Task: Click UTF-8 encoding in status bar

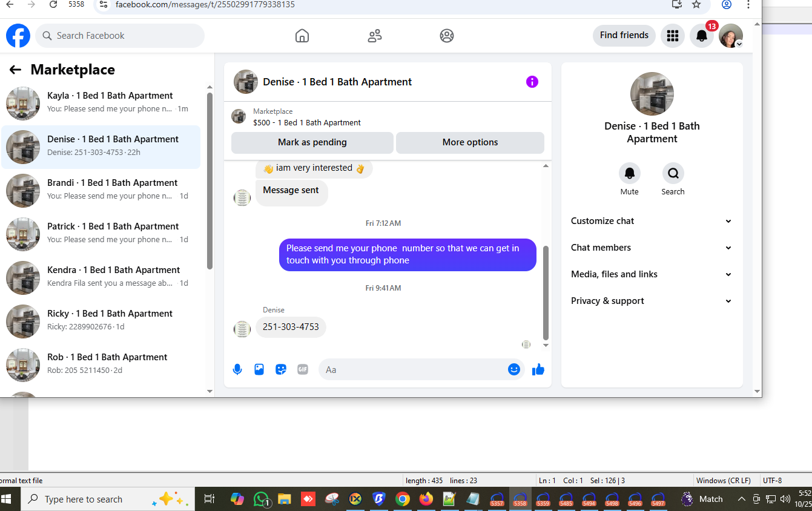Action: coord(773,481)
